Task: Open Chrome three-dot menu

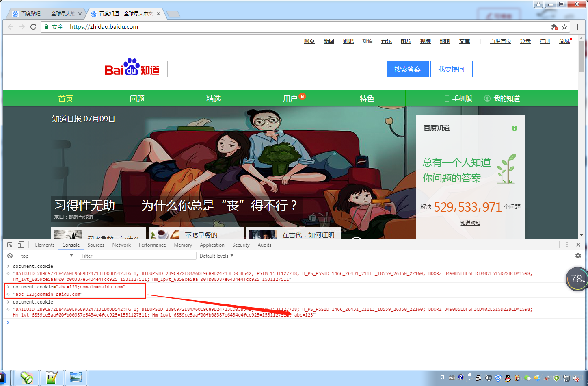Action: pyautogui.click(x=578, y=27)
